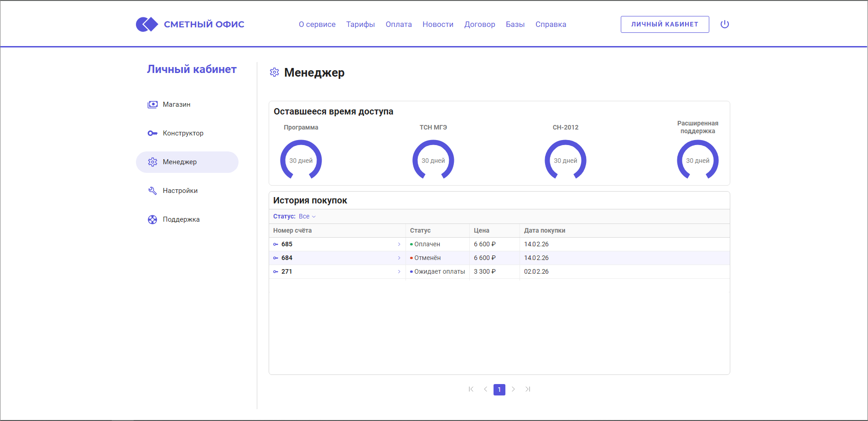Click key icon of invoice 685
This screenshot has width=868, height=421.
coord(275,244)
